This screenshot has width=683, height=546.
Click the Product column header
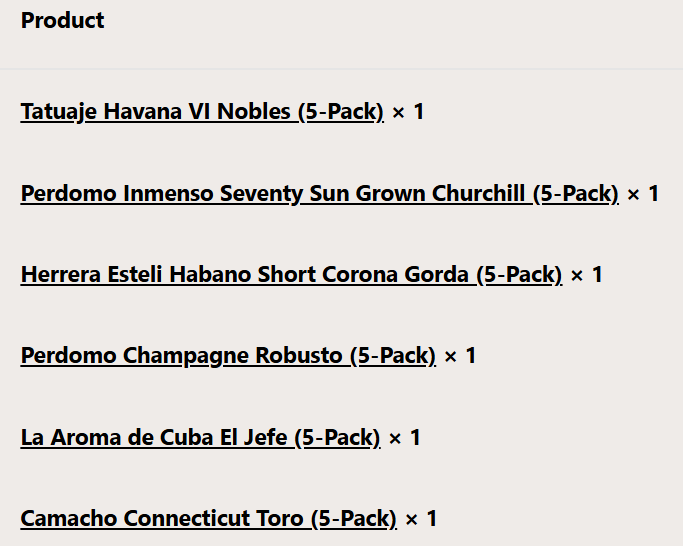62,21
